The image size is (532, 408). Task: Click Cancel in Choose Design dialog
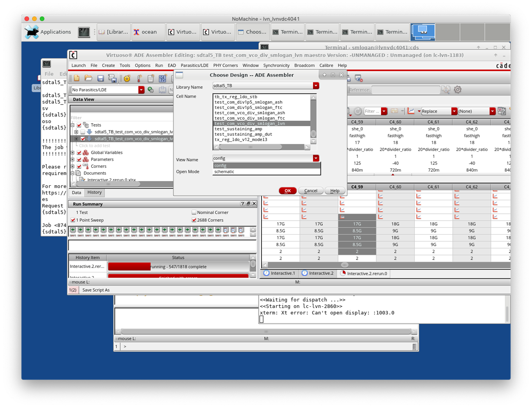point(310,191)
